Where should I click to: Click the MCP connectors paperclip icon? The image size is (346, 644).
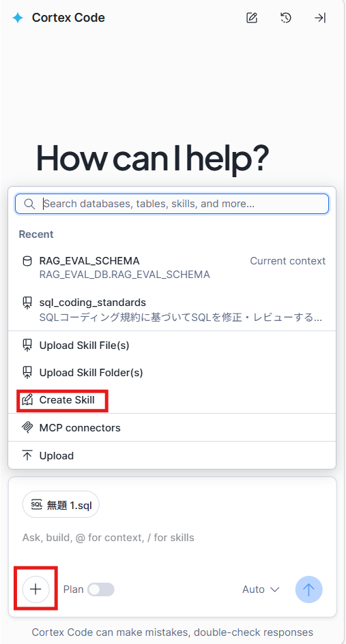[x=27, y=427]
